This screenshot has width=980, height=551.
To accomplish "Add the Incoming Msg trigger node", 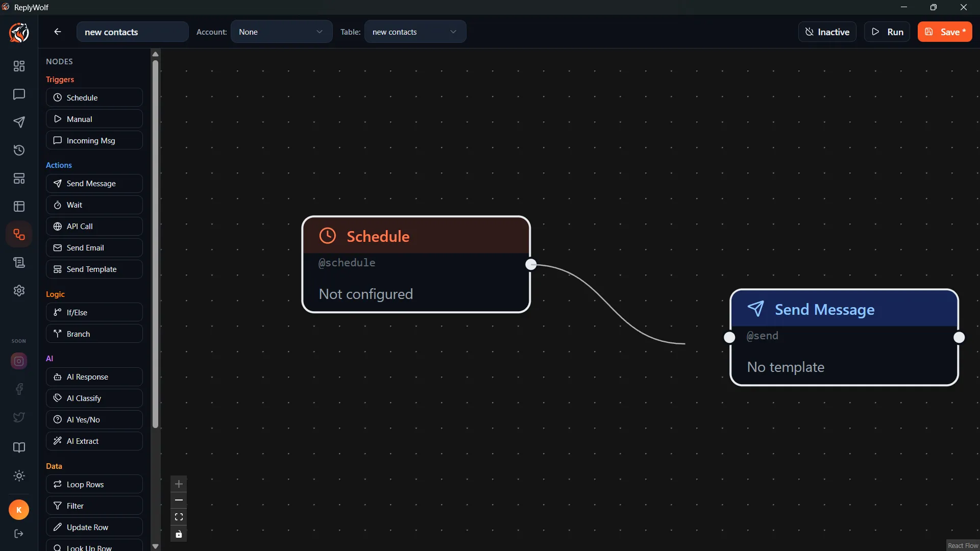I will (94, 140).
